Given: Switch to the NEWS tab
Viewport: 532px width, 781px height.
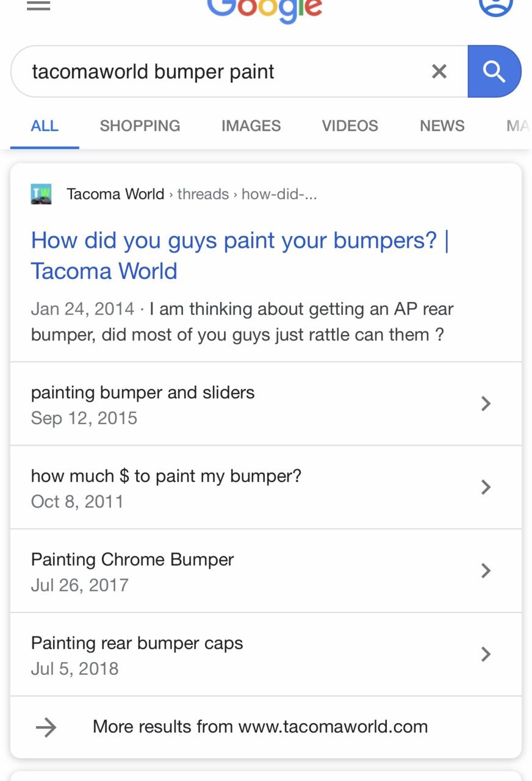Looking at the screenshot, I should click(442, 126).
